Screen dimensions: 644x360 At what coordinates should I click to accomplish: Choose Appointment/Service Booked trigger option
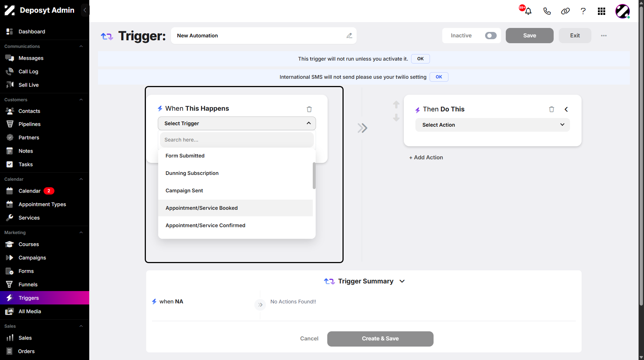235,208
